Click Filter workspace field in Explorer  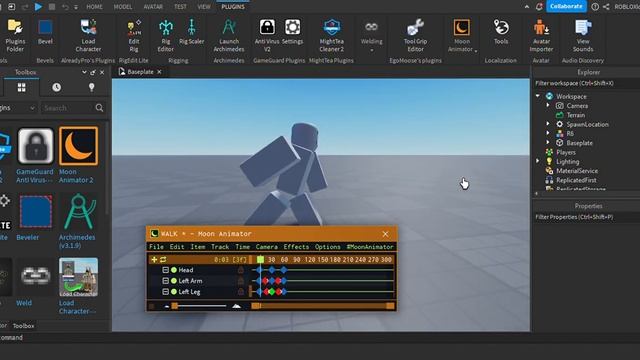[x=587, y=83]
